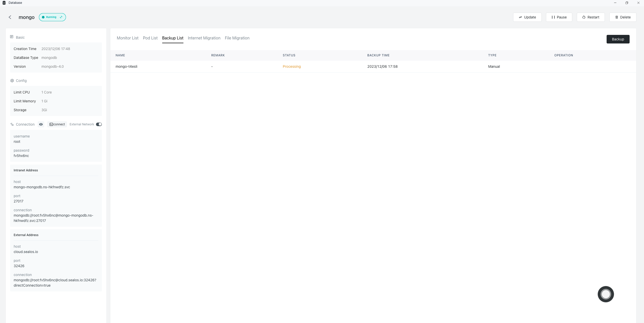Select the Internet Migration tab
The width and height of the screenshot is (644, 323).
pyautogui.click(x=204, y=38)
